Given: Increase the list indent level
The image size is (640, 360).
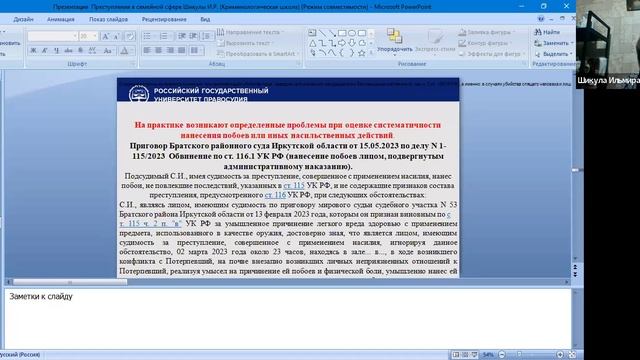Looking at the screenshot, I should pos(193,36).
